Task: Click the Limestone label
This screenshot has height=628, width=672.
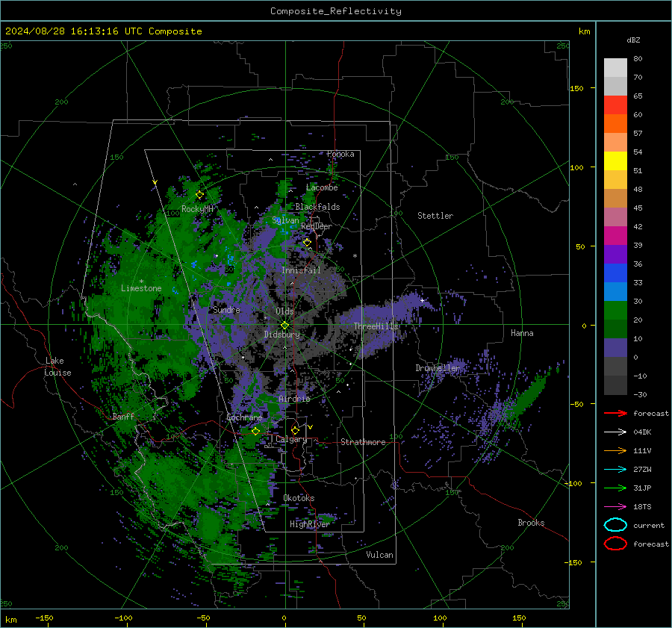Action: point(141,288)
